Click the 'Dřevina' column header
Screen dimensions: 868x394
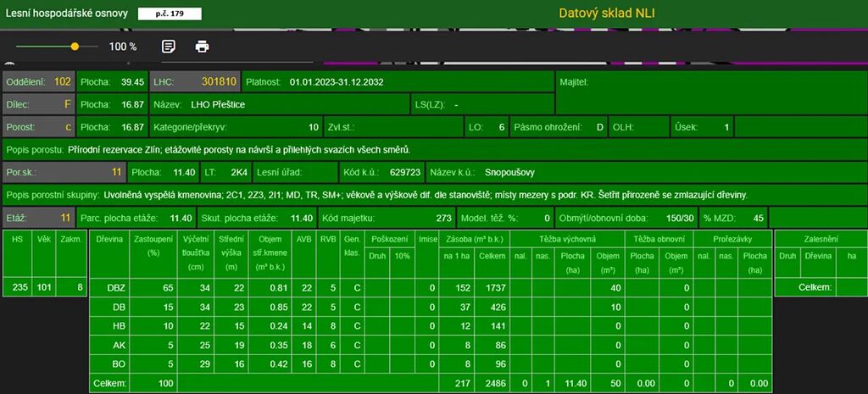(110, 240)
